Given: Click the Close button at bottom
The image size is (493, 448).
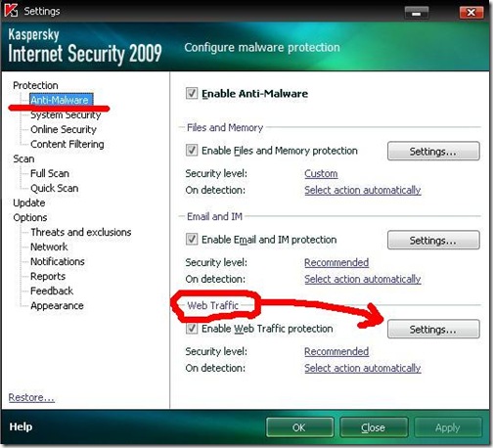Looking at the screenshot, I should [374, 427].
